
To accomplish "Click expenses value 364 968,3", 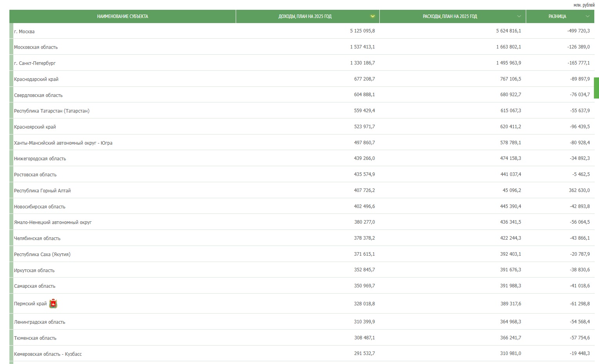I will tap(511, 322).
